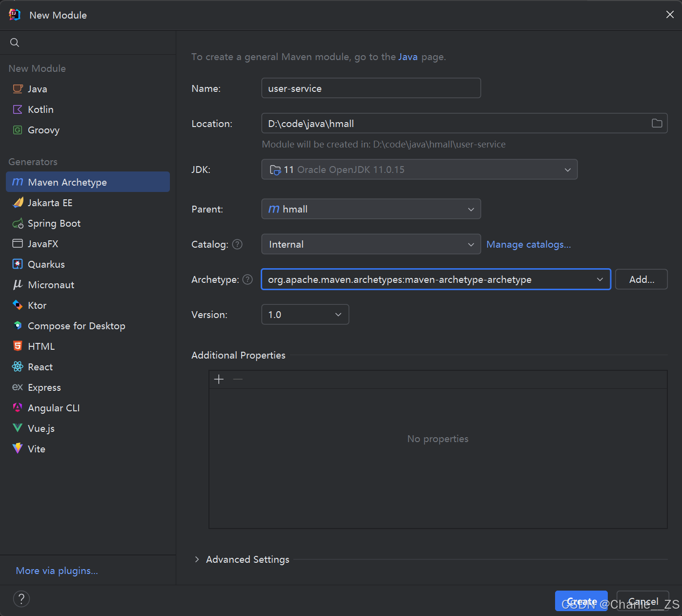This screenshot has height=616, width=682.
Task: Open the JDK dropdown
Action: tap(419, 170)
